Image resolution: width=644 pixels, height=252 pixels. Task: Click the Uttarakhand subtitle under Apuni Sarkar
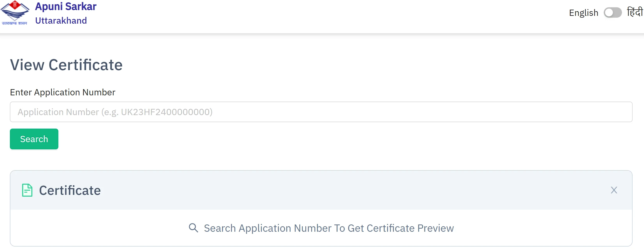tap(61, 21)
